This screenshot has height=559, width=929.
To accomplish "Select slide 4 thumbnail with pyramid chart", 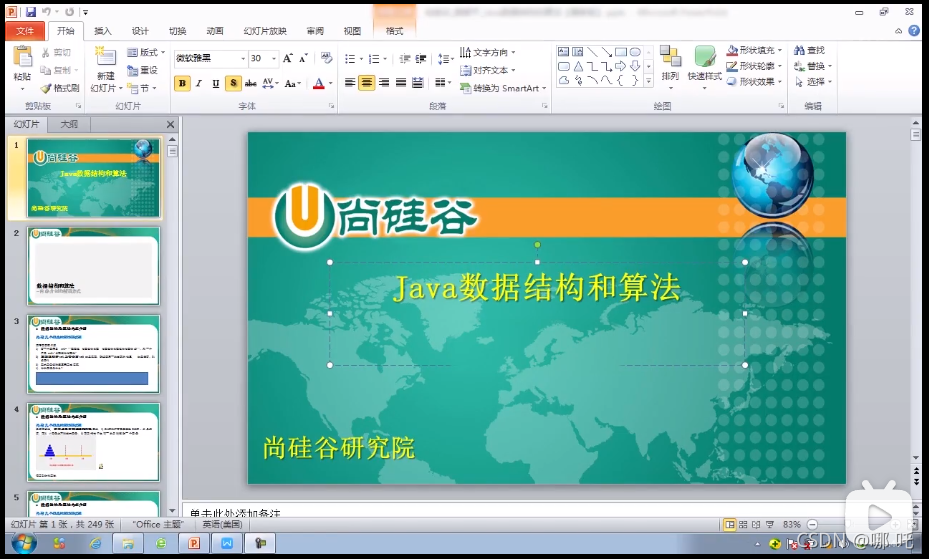I will coord(93,442).
